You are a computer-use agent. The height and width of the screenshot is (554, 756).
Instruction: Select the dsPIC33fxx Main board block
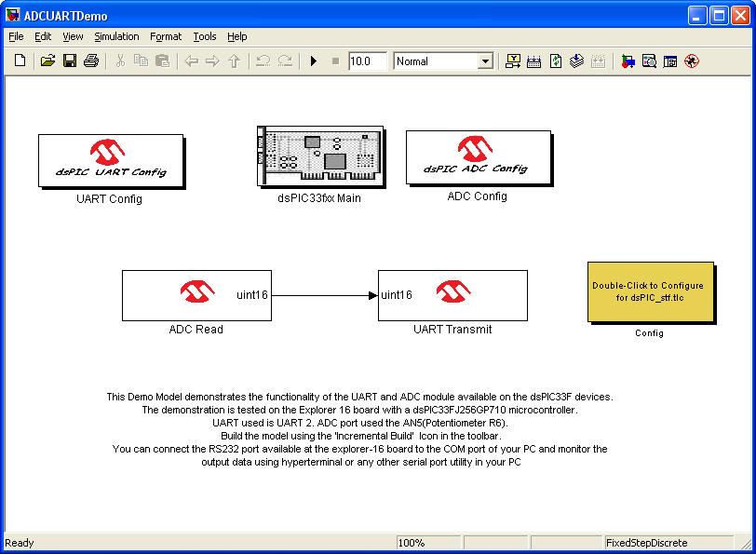pos(320,156)
